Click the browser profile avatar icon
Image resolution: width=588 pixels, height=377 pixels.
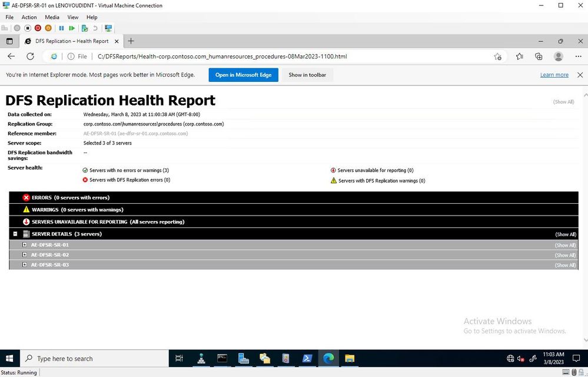[559, 57]
